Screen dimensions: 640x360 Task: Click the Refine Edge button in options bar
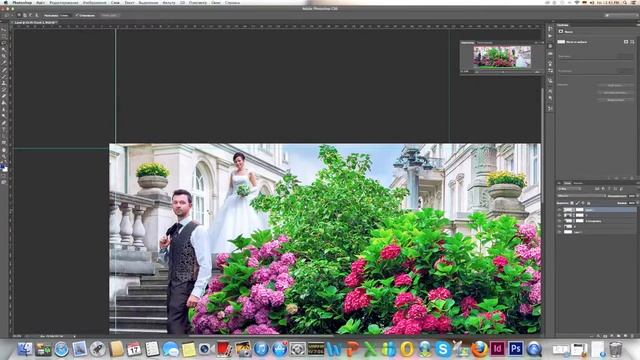point(109,16)
